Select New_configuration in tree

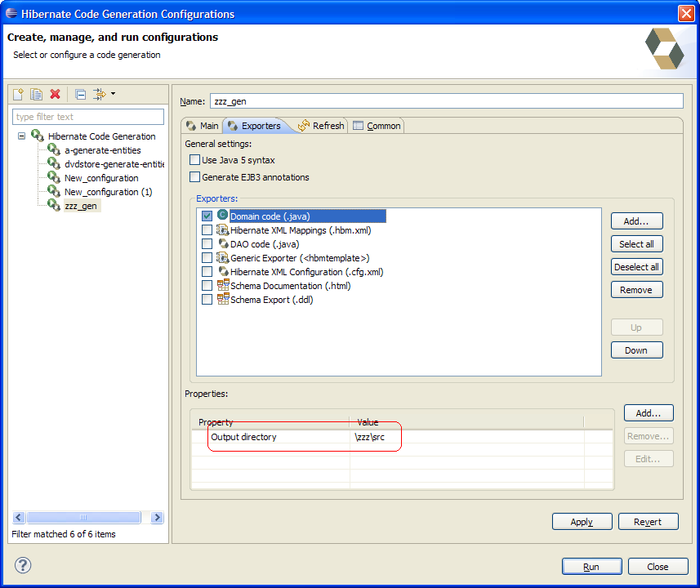pos(101,178)
